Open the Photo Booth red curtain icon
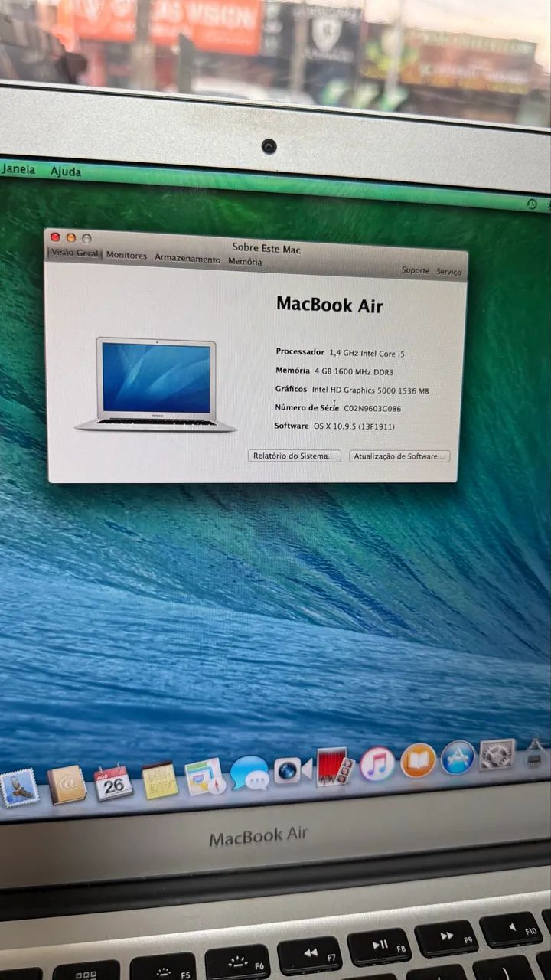This screenshot has width=551, height=980. point(334,767)
